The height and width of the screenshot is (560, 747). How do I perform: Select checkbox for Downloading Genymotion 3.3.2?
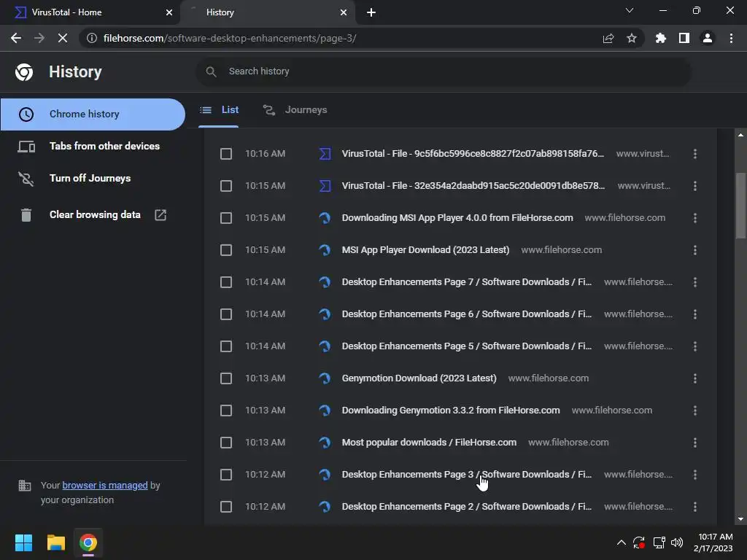226,411
